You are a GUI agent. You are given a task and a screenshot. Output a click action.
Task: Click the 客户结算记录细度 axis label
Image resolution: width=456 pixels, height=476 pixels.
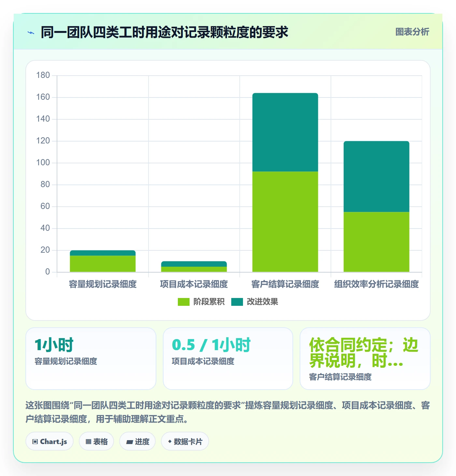tap(285, 284)
